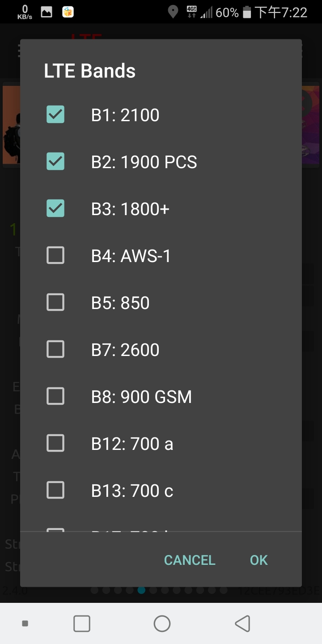Check the B5: 850 band box
The height and width of the screenshot is (644, 322).
[x=55, y=302]
